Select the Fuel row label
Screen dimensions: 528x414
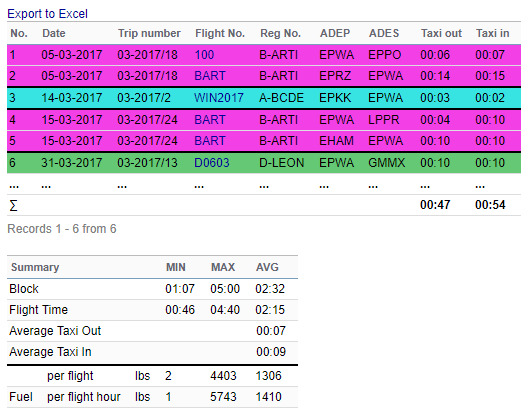21,396
